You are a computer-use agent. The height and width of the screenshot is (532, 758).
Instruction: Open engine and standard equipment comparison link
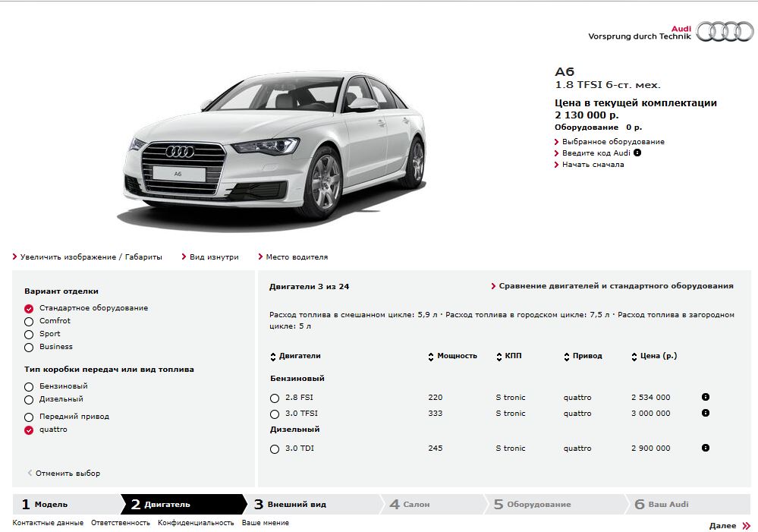[x=612, y=286]
